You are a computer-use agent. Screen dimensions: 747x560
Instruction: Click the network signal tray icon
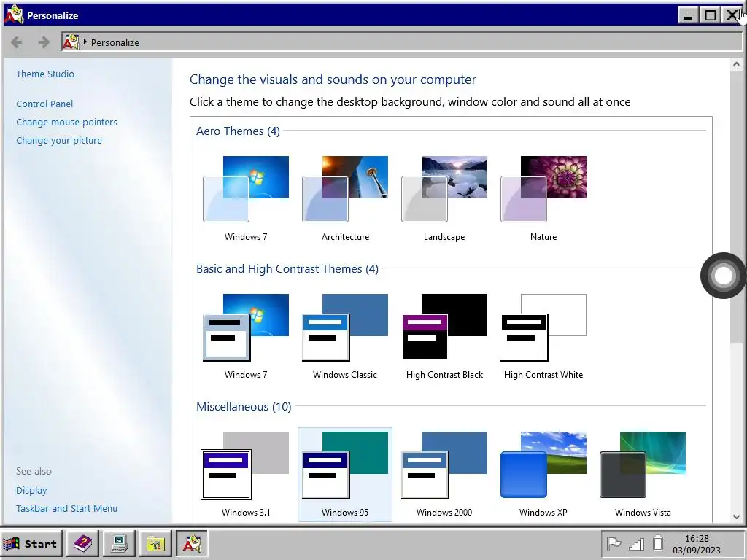click(x=636, y=544)
